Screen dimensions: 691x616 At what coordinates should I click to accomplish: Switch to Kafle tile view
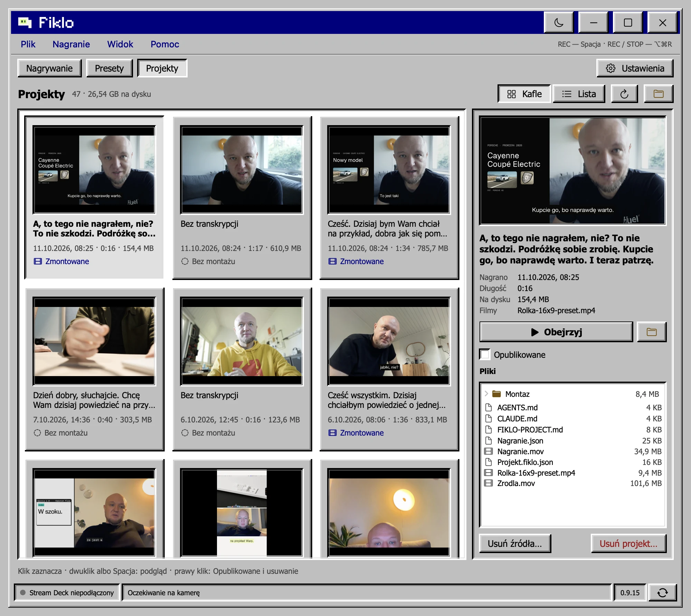(524, 94)
